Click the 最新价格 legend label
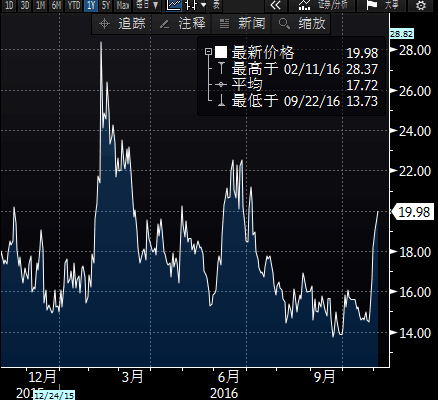 point(263,53)
